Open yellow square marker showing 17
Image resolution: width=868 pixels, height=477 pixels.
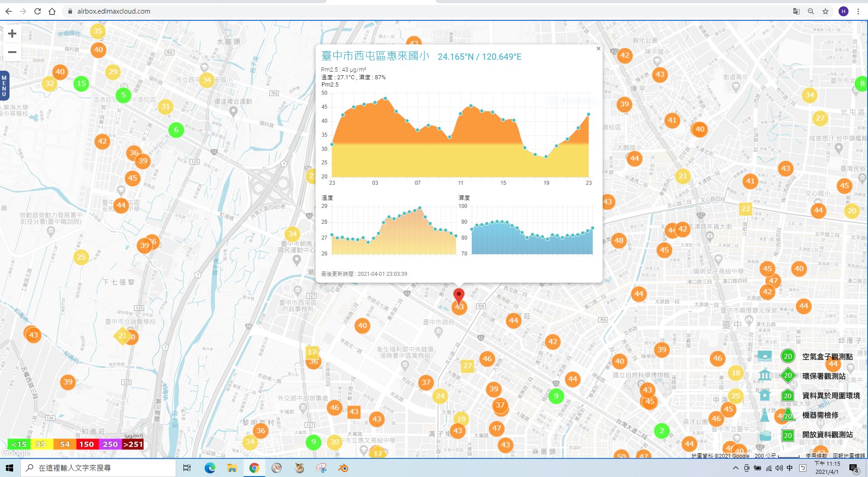point(312,352)
